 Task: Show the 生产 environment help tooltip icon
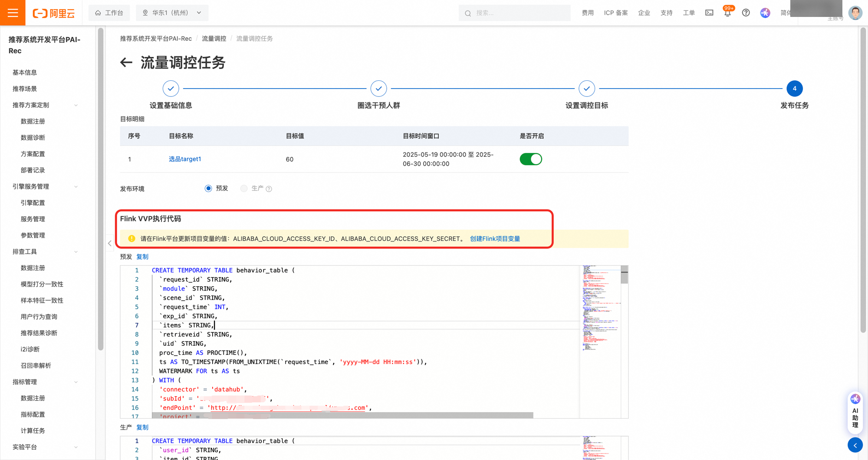coord(269,189)
